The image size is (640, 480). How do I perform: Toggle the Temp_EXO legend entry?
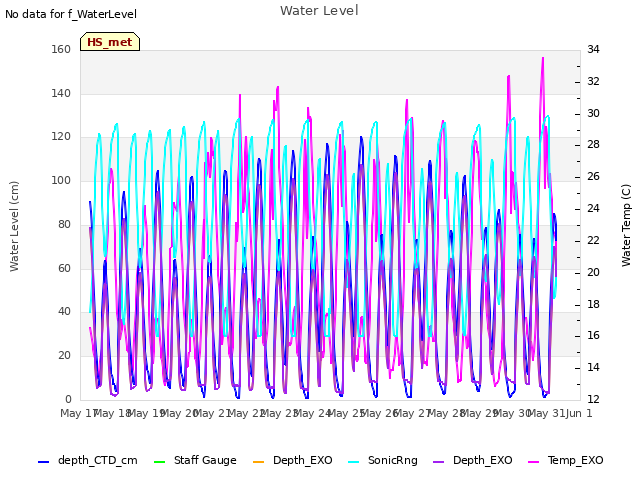point(565,460)
